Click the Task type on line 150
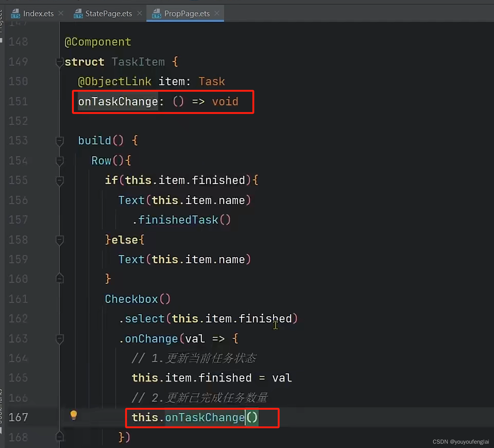494x448 pixels. click(212, 82)
